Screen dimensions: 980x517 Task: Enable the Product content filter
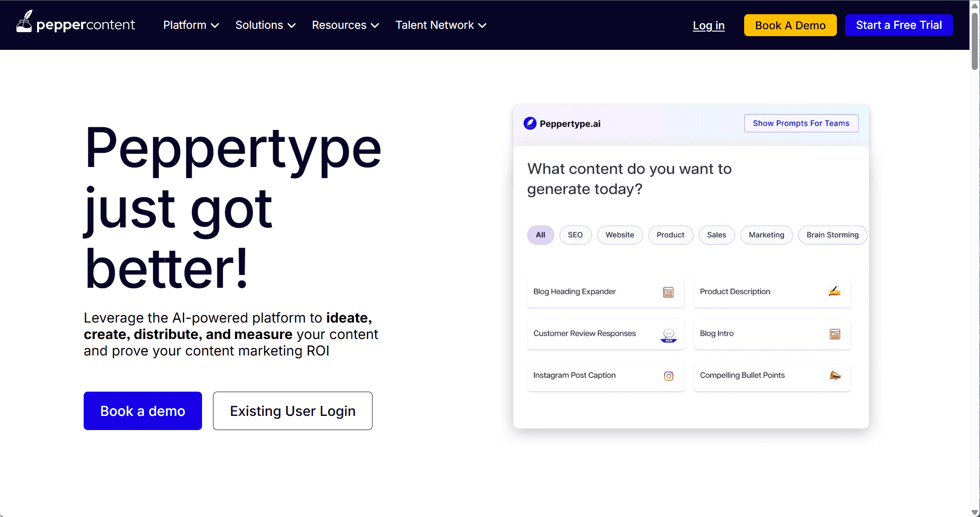670,235
